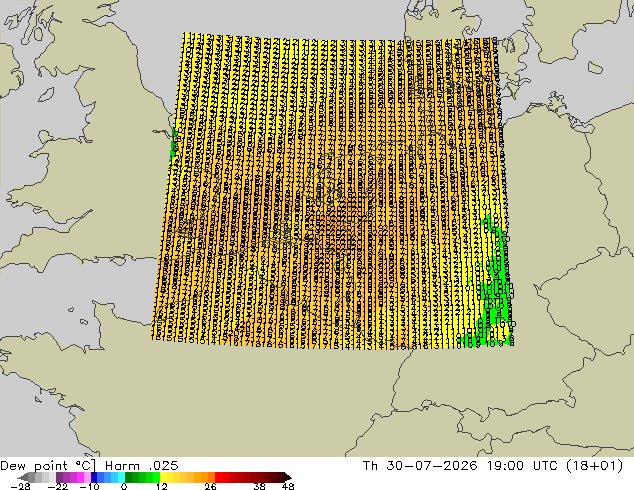Click the bright yellow legend swatch above 12
The image size is (634, 490).
pyautogui.click(x=163, y=477)
